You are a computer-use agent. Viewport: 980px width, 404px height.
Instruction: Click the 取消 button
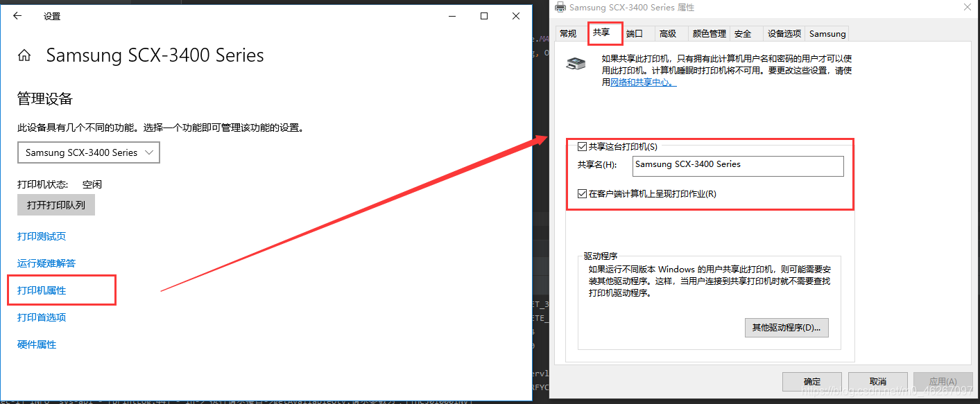pyautogui.click(x=877, y=381)
